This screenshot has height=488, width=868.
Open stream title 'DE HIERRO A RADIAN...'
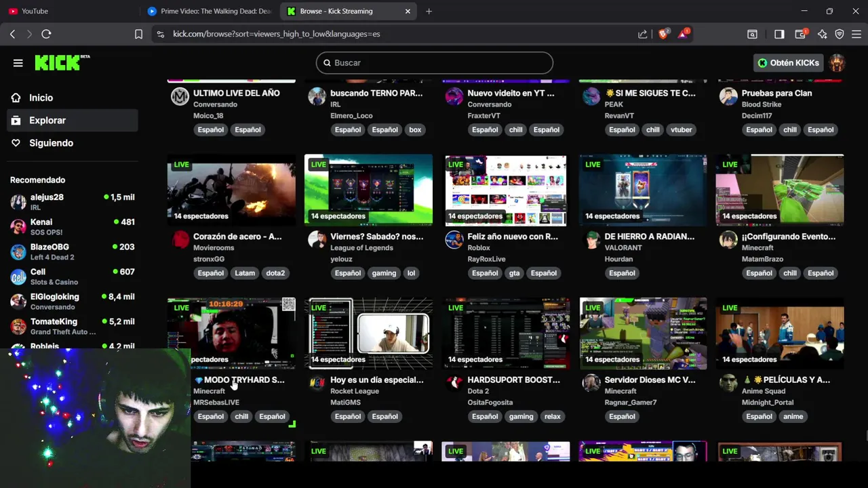click(x=650, y=237)
